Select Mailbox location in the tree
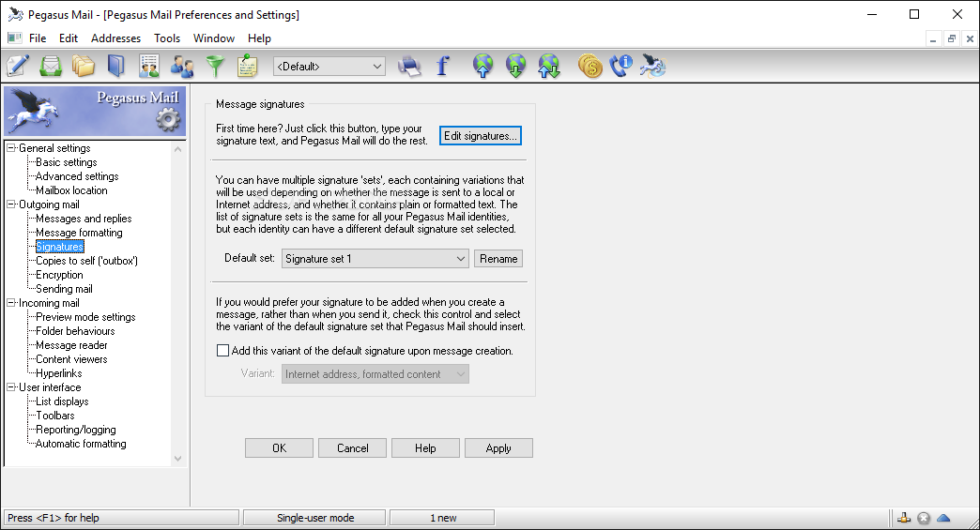 click(x=71, y=190)
